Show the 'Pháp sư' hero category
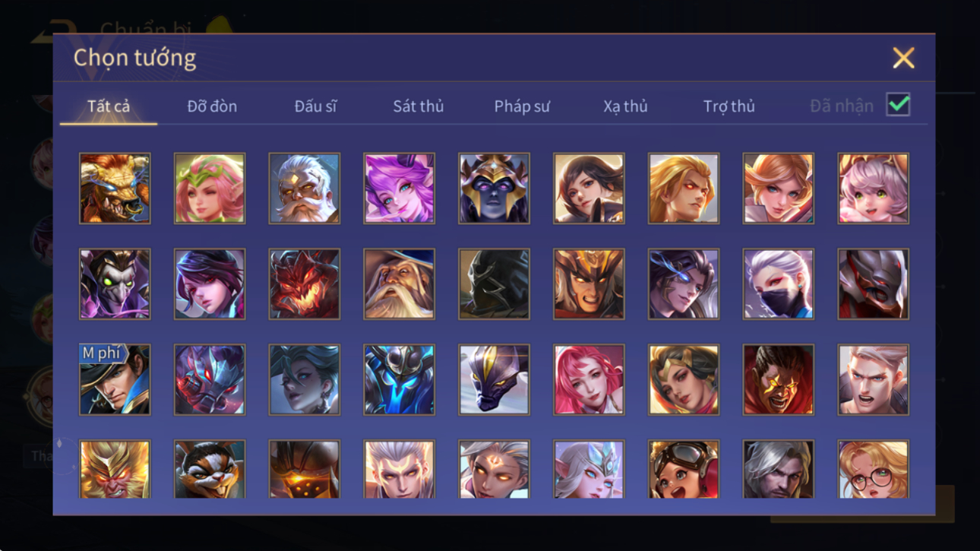 (x=522, y=106)
